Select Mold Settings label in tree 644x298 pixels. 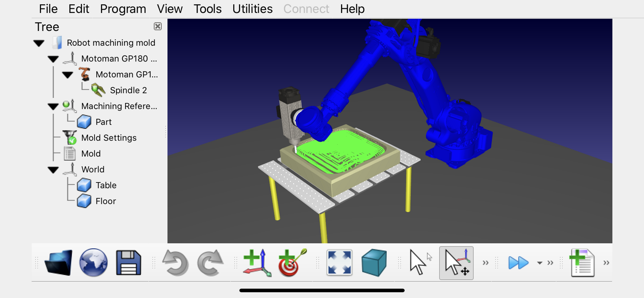coord(109,137)
